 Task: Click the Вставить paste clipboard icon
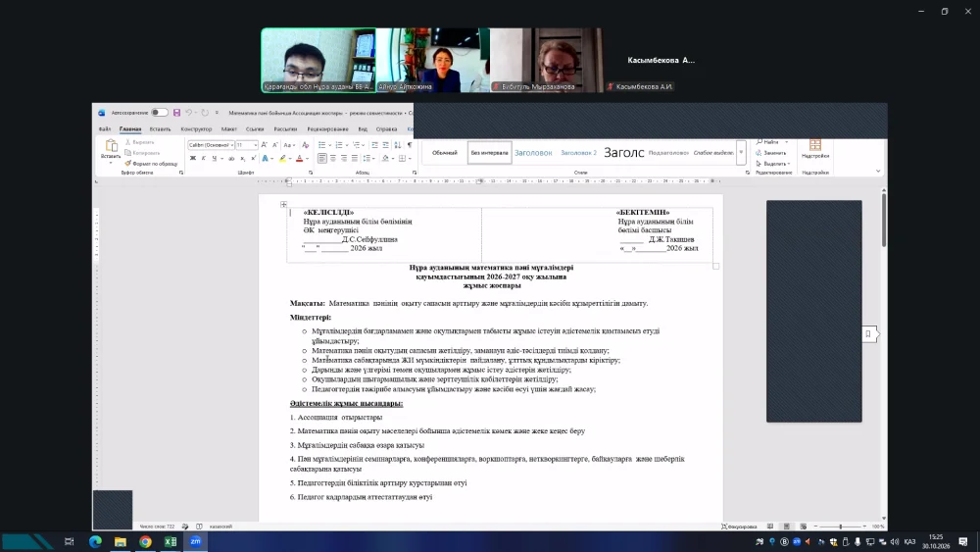pos(112,146)
